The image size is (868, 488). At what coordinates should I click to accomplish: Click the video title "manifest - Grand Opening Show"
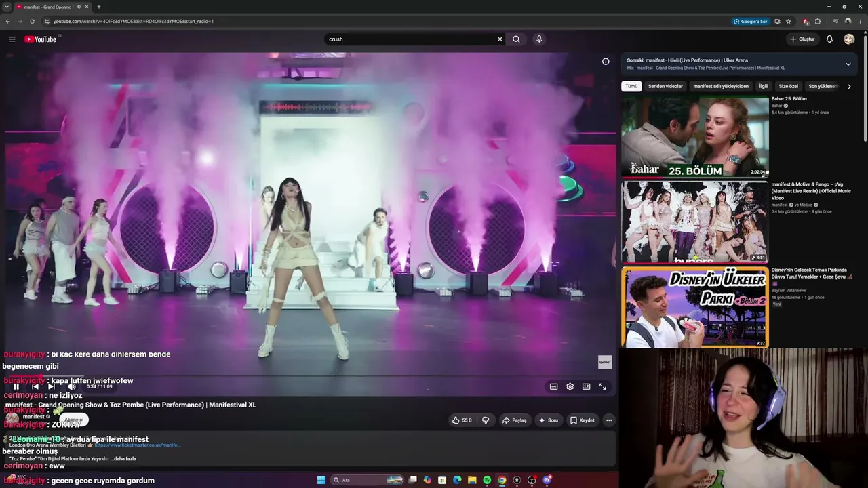click(131, 405)
